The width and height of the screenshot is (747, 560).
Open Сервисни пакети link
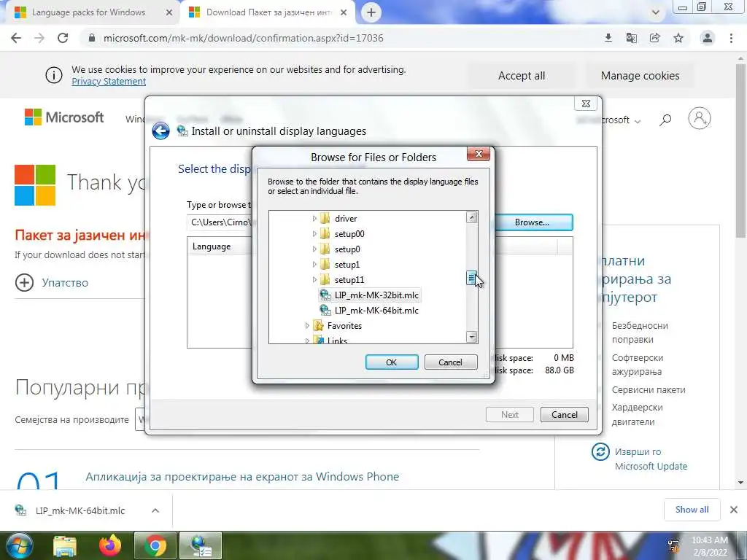(x=649, y=389)
